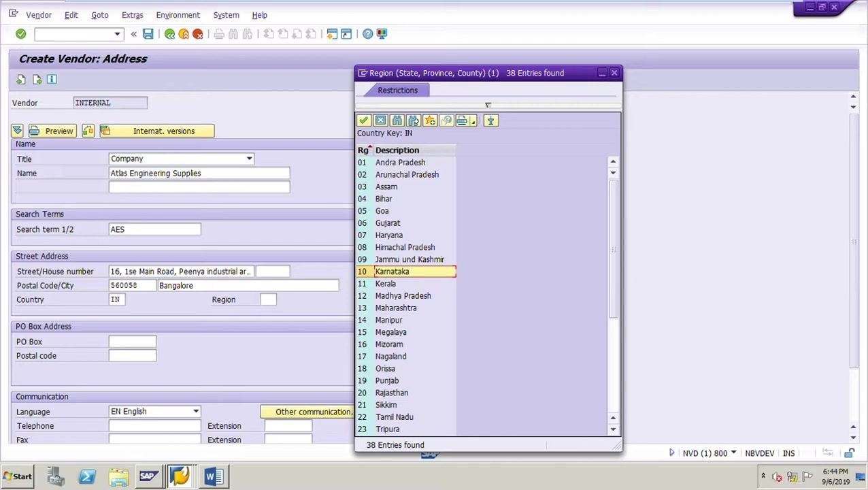
Task: Click the Next Screen icon under title
Action: point(37,80)
